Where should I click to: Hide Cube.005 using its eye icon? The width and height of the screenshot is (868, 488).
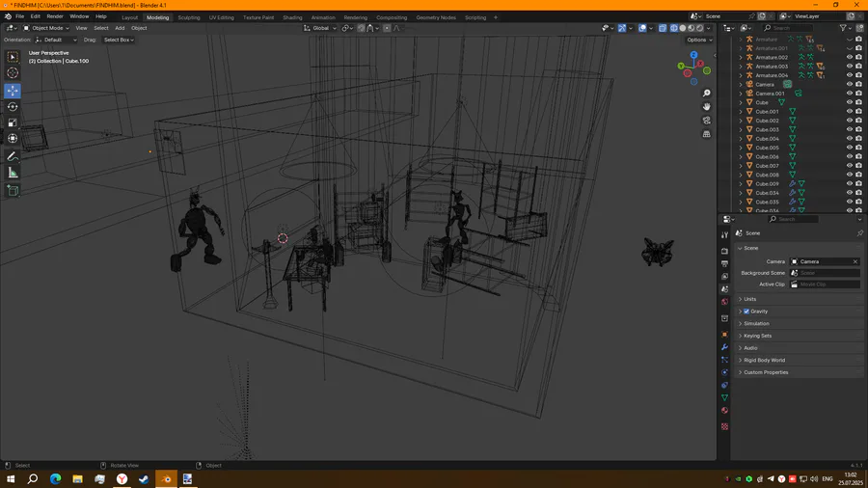click(849, 148)
